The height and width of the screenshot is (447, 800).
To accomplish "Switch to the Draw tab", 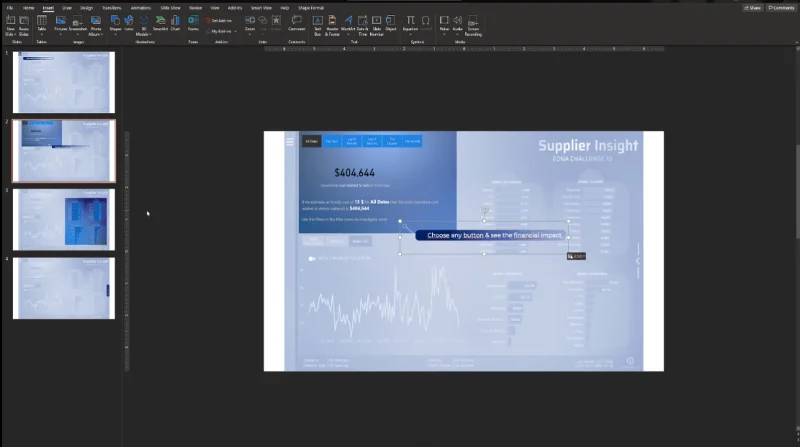I will [x=67, y=8].
